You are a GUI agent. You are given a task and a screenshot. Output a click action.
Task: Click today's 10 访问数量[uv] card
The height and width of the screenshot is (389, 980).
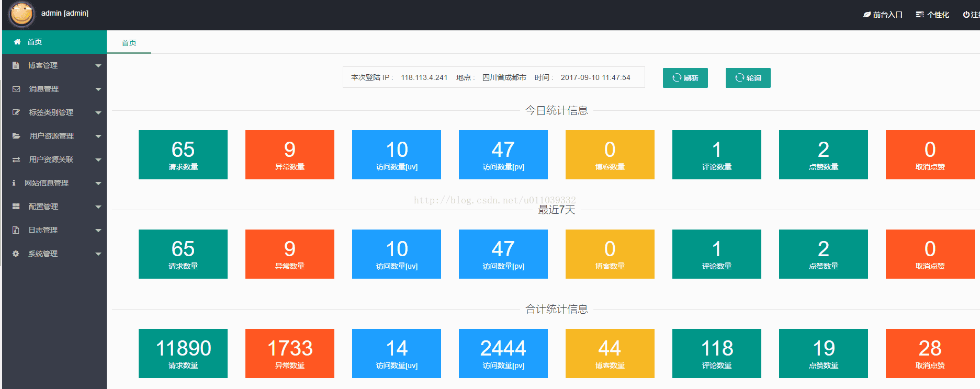click(397, 155)
